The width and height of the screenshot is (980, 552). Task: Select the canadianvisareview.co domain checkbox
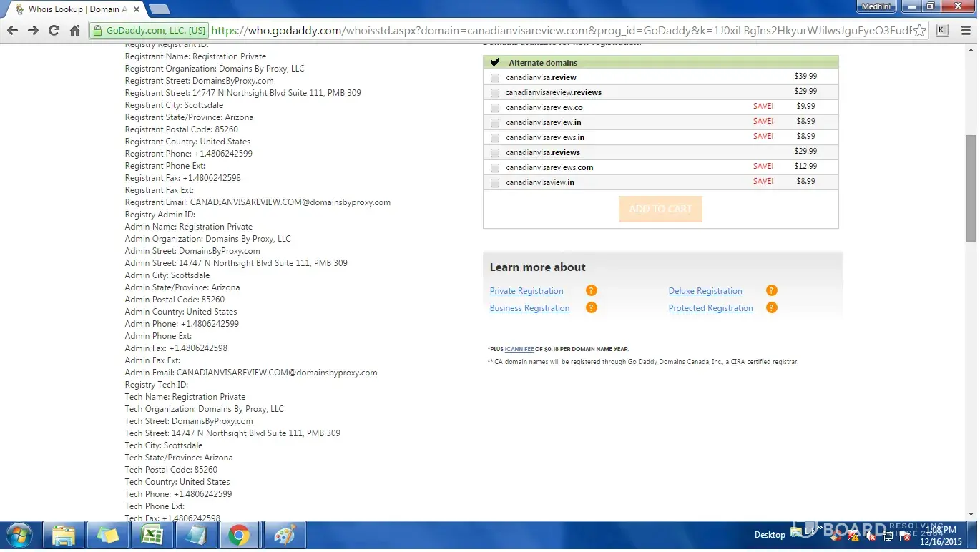[495, 108]
